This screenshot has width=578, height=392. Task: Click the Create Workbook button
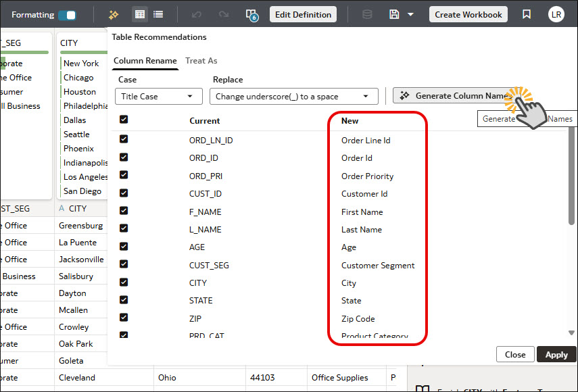468,14
